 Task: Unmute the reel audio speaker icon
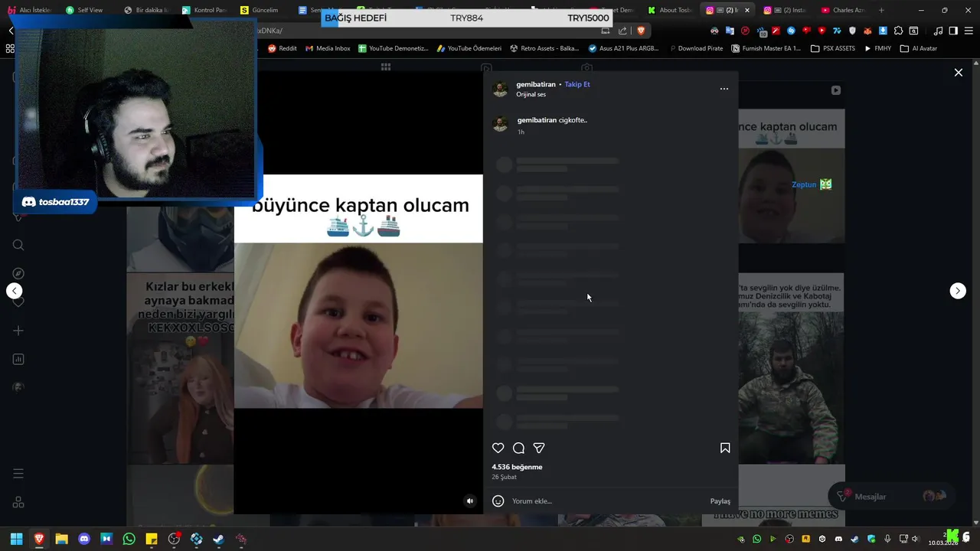pos(470,501)
